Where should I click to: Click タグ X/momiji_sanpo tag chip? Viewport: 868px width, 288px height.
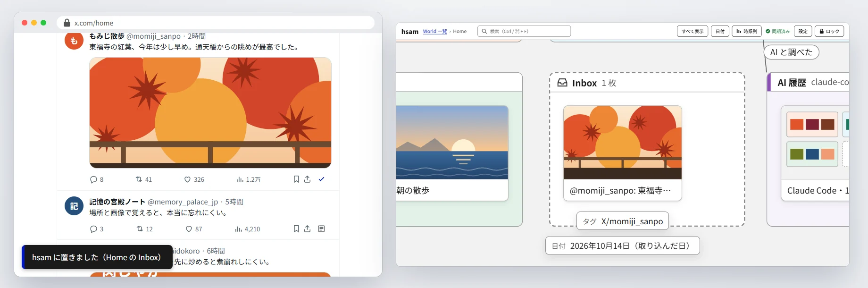click(x=623, y=221)
